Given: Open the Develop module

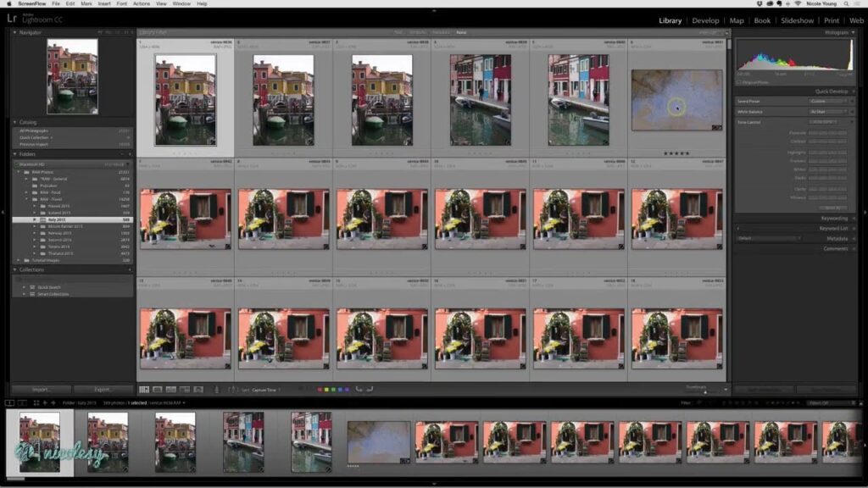Looking at the screenshot, I should tap(705, 20).
